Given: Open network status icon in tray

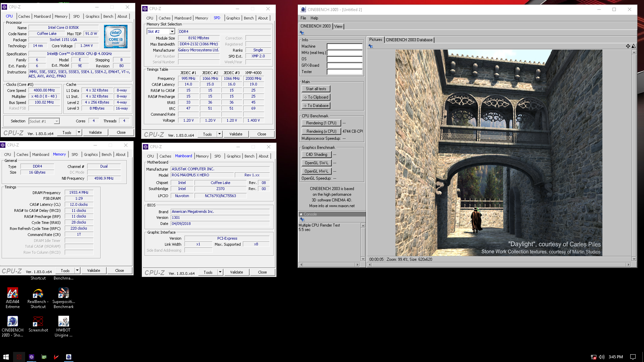Looking at the screenshot, I should pyautogui.click(x=593, y=357).
